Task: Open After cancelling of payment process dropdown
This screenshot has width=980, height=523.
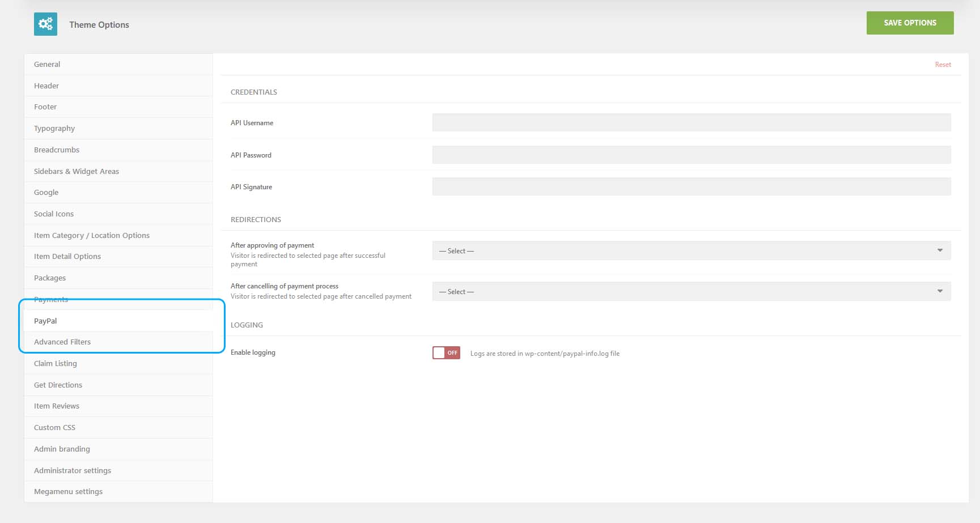Action: [691, 291]
